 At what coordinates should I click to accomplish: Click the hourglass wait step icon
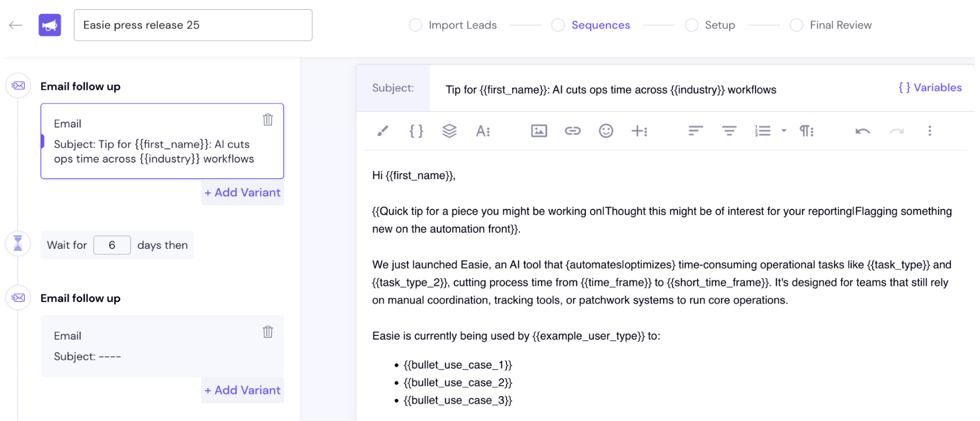coord(18,243)
